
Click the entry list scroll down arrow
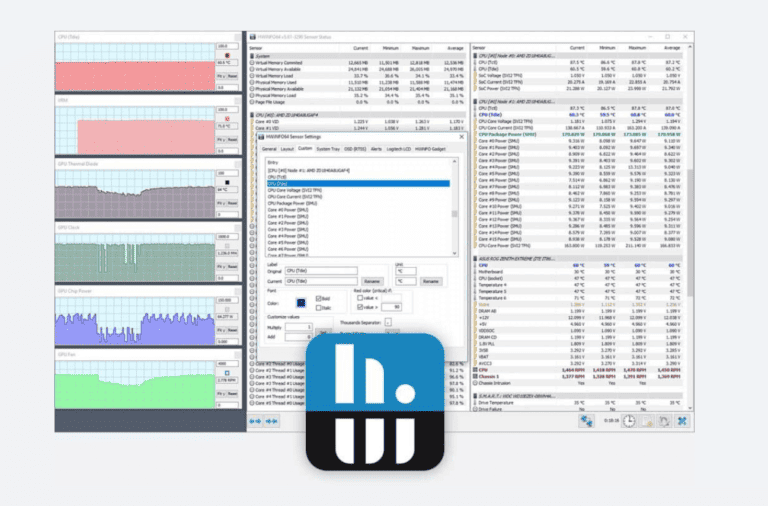point(455,253)
